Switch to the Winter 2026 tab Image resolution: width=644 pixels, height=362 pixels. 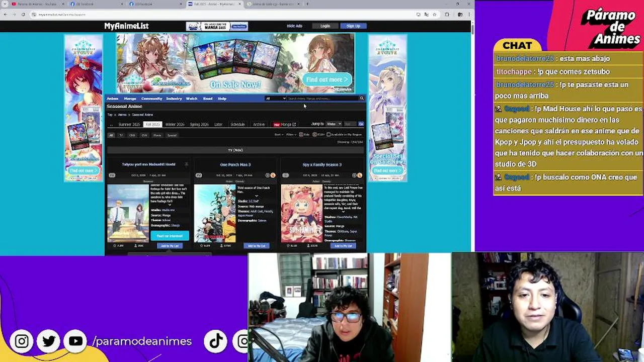[175, 124]
